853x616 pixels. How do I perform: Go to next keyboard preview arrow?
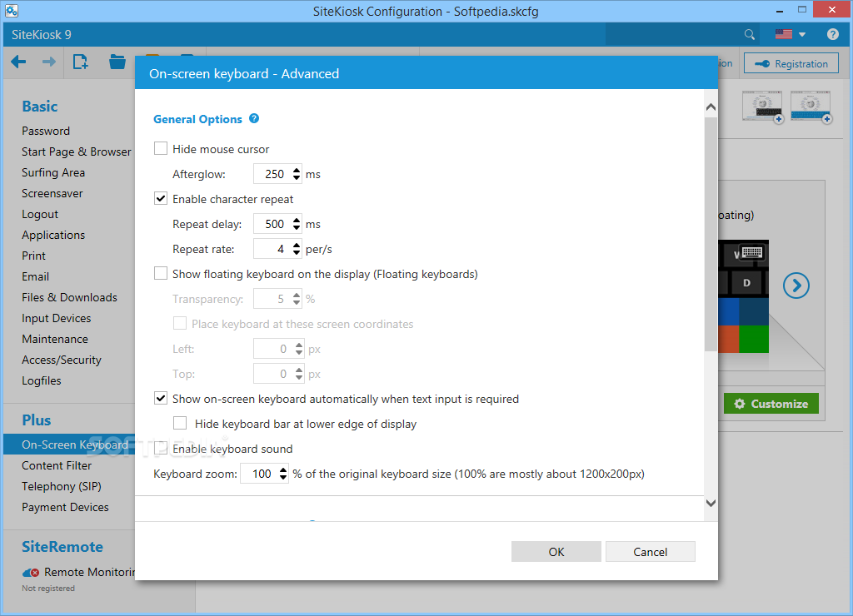(796, 286)
